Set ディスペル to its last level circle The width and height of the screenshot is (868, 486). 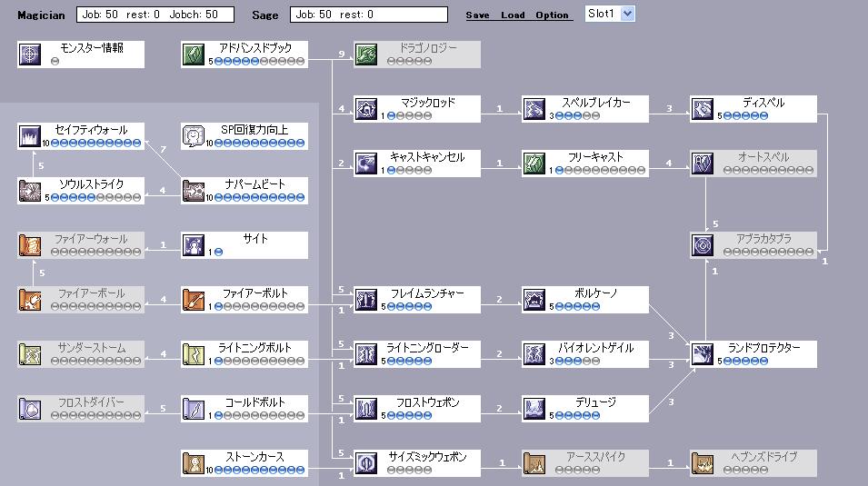[x=763, y=115]
